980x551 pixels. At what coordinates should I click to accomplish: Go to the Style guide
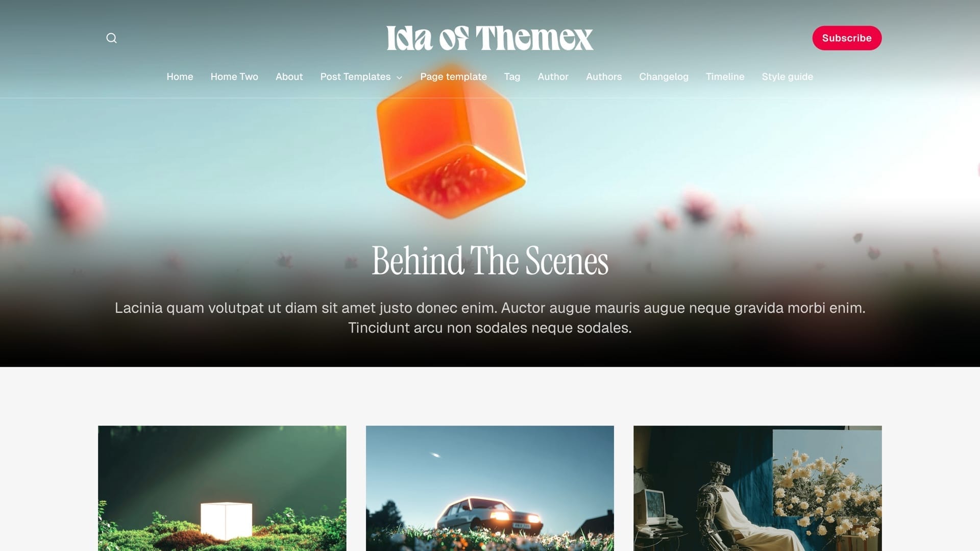pyautogui.click(x=787, y=77)
